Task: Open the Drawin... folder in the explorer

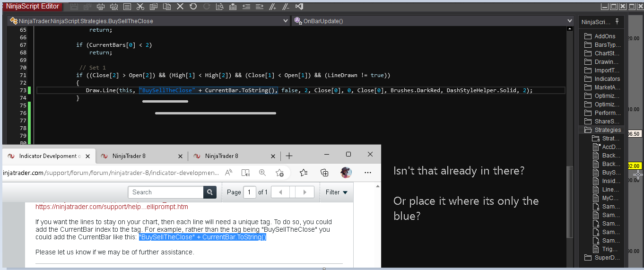Action: tap(602, 62)
